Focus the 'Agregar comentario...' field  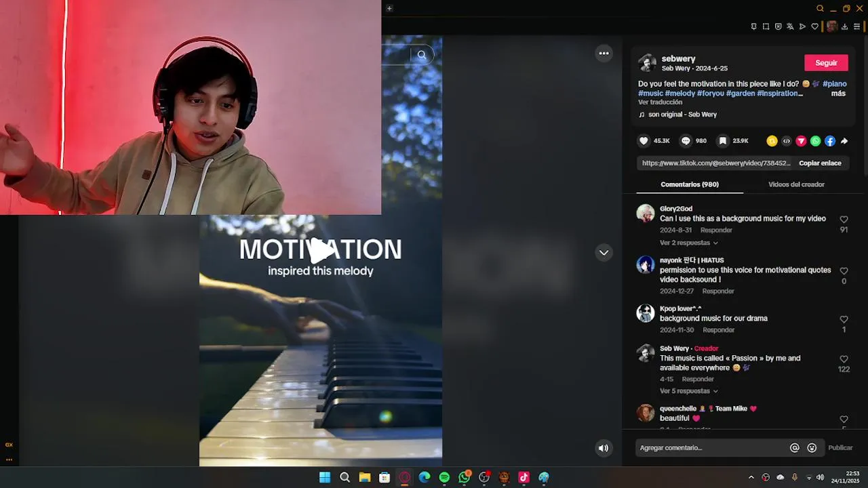coord(712,448)
